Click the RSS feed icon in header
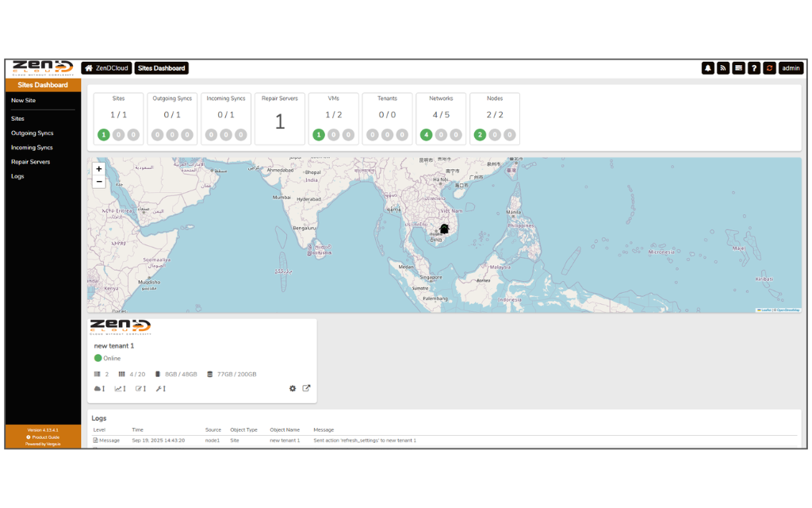 pyautogui.click(x=723, y=68)
